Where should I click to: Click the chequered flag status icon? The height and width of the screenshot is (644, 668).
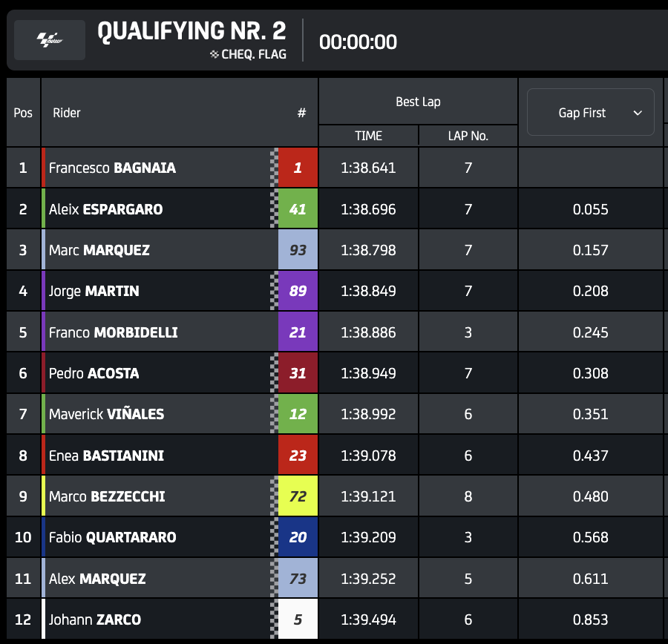215,54
